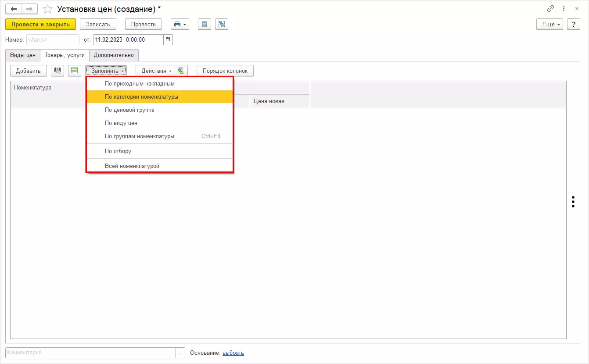
Task: Select По группам номенклатуры
Action: click(160, 136)
